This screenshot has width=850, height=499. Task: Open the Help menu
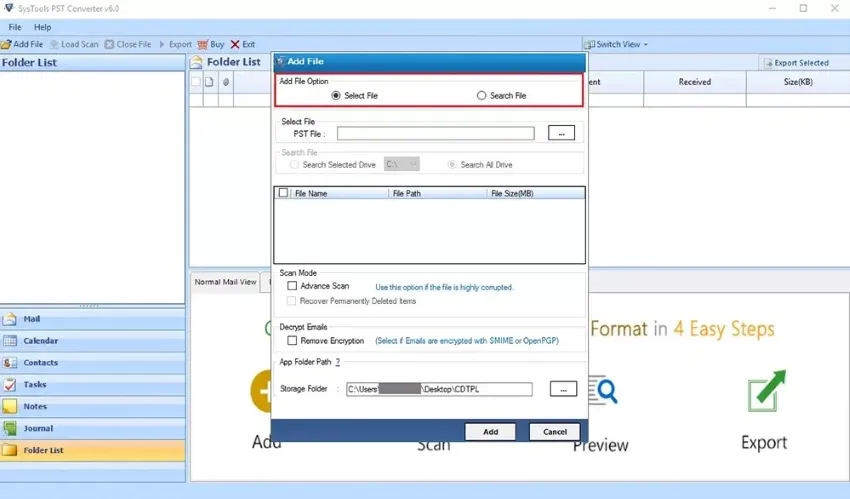[42, 27]
